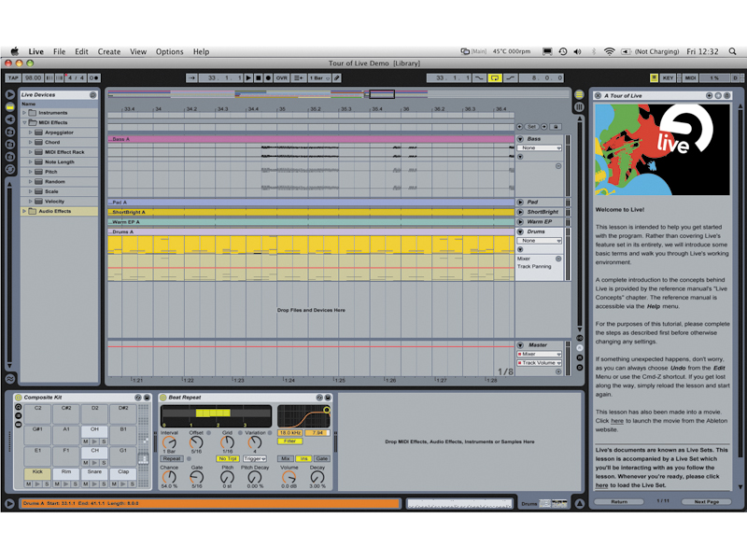Screen dimensions: 747x560
Task: Toggle the Beat Repeat Repeat button
Action: point(172,458)
